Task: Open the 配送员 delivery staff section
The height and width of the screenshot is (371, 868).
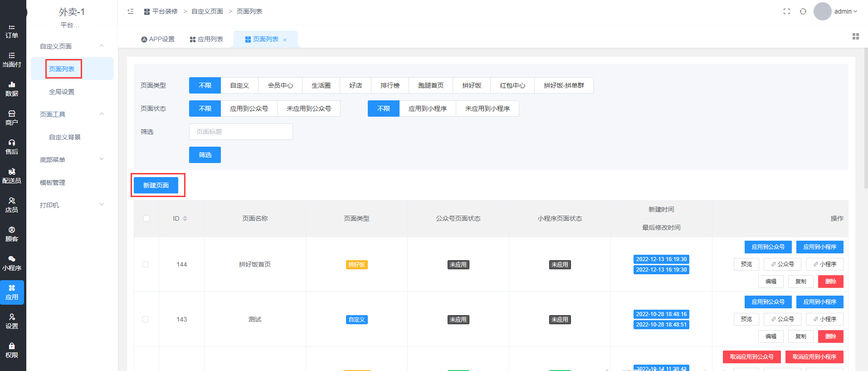Action: (12, 176)
